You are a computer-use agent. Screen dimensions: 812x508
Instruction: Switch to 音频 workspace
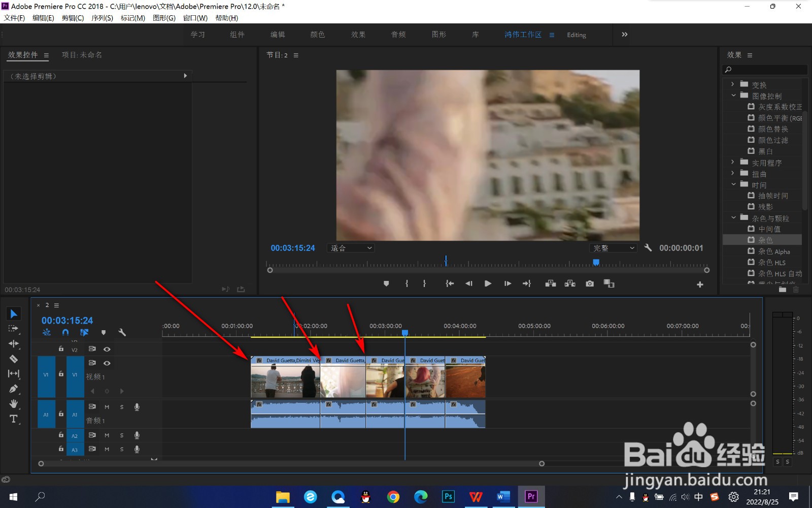(x=398, y=35)
